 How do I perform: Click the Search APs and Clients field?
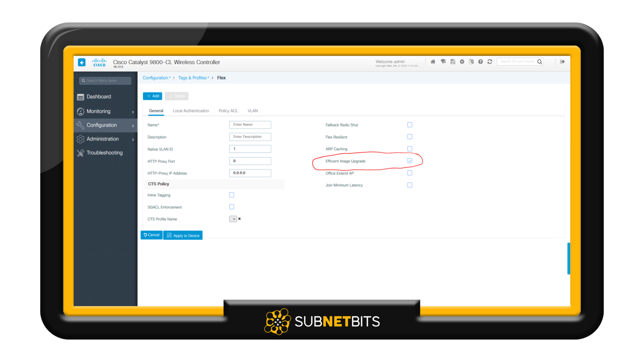tap(517, 62)
